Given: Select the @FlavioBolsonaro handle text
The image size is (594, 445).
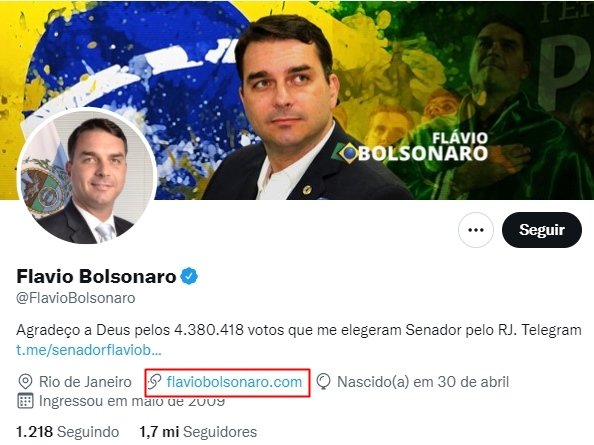Looking at the screenshot, I should (x=76, y=298).
